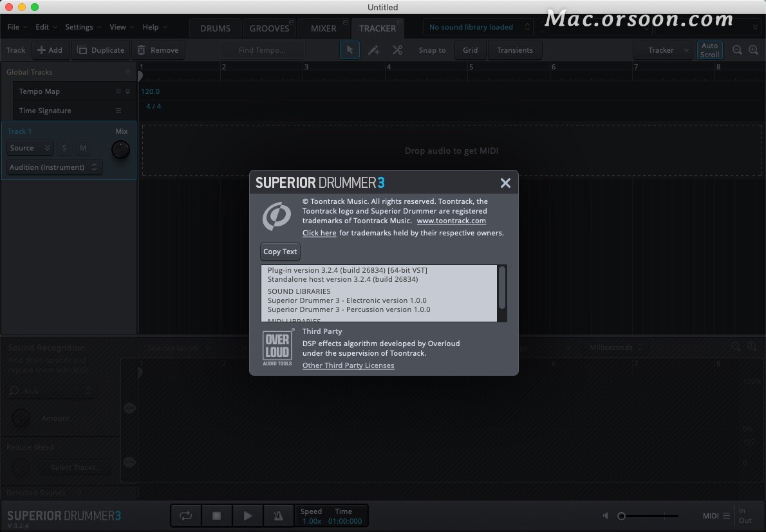
Task: Click the Overloud Audio Tools logo
Action: pos(277,348)
